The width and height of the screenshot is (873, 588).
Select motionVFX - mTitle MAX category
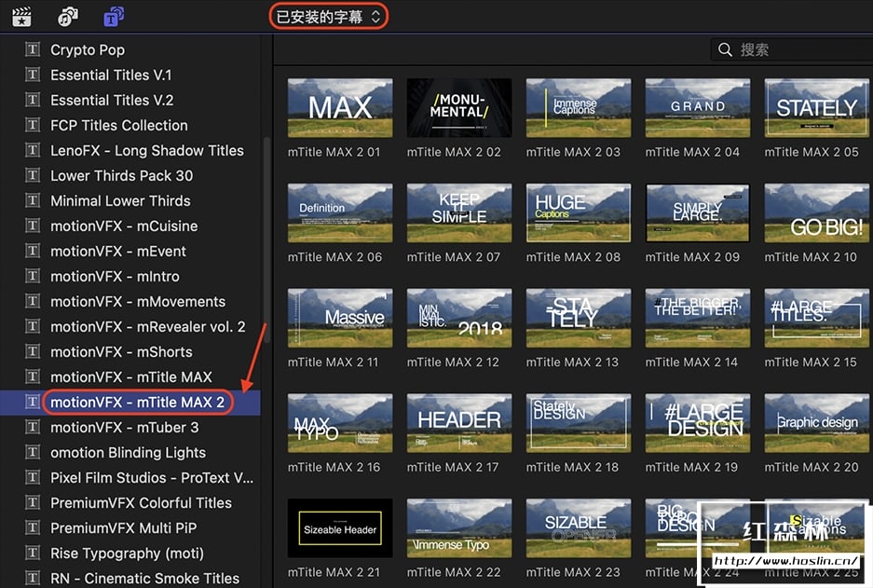[130, 377]
